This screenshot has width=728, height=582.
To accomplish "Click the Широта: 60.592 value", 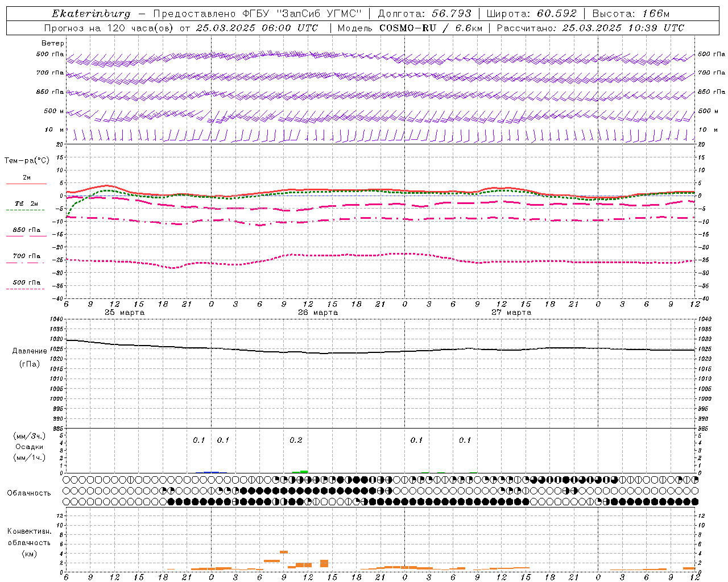I will (x=531, y=14).
